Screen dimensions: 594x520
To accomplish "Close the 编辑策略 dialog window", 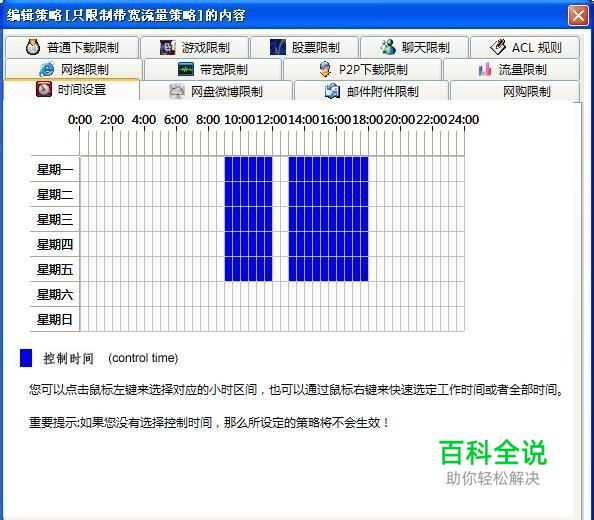I will click(x=578, y=16).
